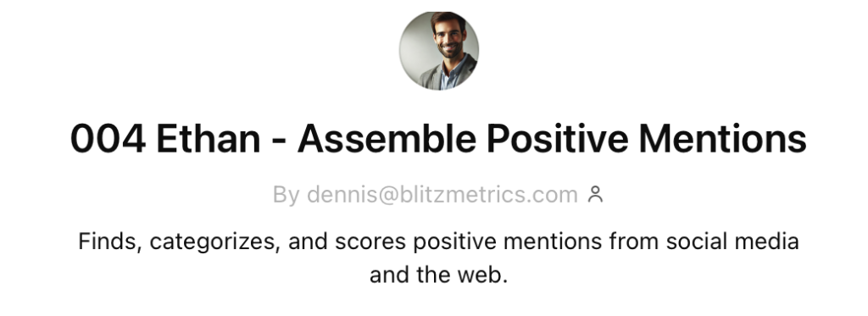Viewport: 868px width, 316px height.
Task: Click the word "Ethan" in the heading
Action: pos(209,138)
